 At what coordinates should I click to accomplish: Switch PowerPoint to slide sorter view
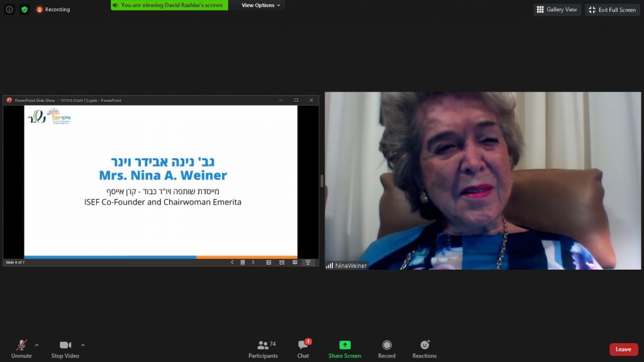pyautogui.click(x=282, y=262)
